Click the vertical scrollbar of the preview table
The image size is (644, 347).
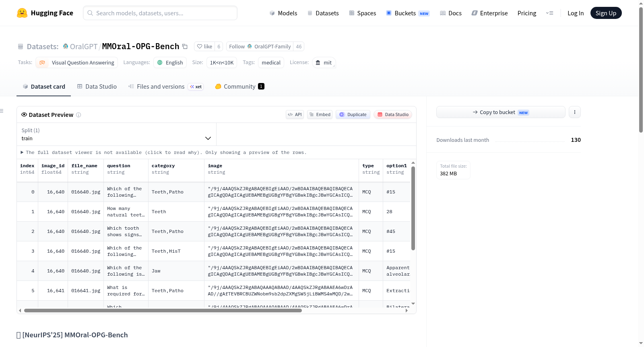tap(413, 208)
